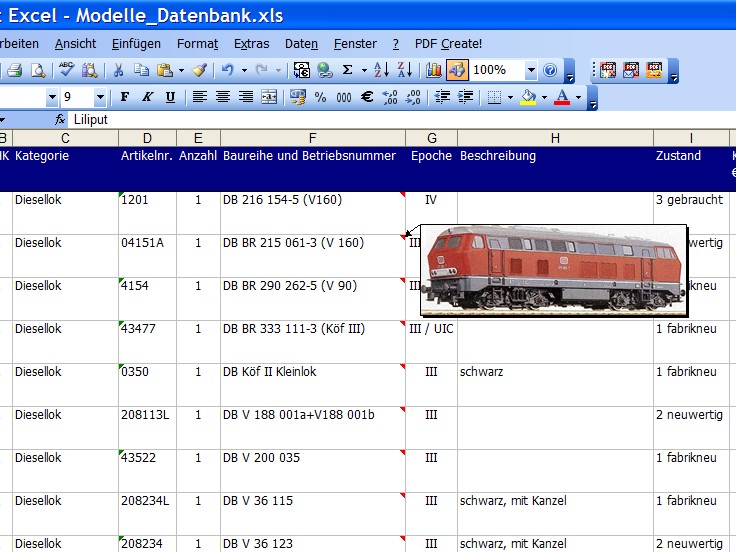Click the formula bar showing Liliput

(x=404, y=120)
